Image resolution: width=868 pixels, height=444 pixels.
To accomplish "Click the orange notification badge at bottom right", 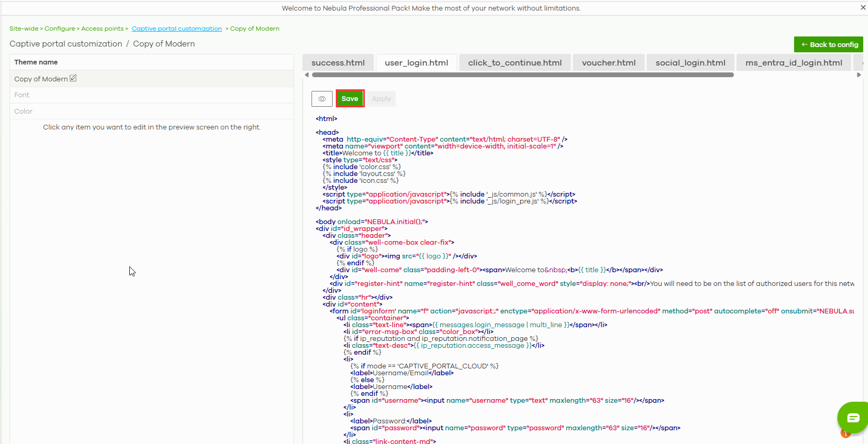I will (x=845, y=434).
